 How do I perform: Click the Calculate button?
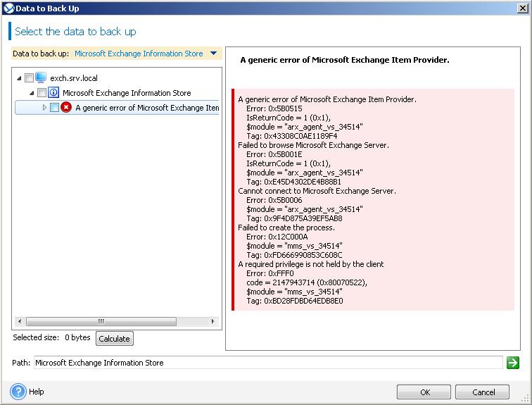point(114,339)
